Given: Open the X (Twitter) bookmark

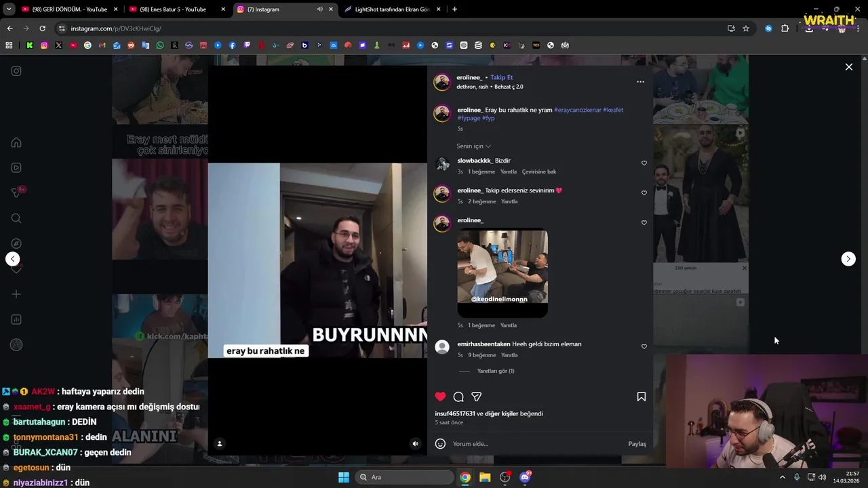Looking at the screenshot, I should (x=59, y=45).
